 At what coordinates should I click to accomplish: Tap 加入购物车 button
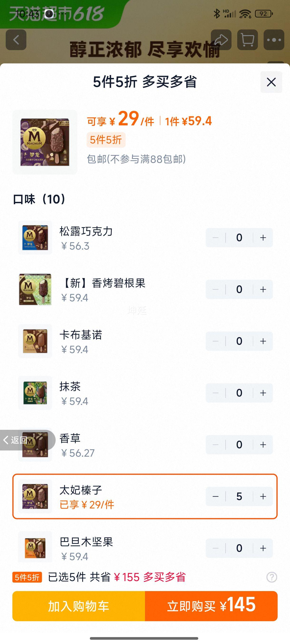click(x=79, y=606)
